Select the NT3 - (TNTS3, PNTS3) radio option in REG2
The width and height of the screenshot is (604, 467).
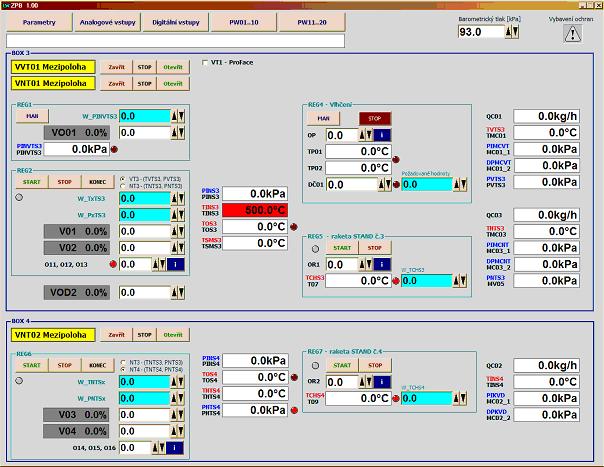coord(123,186)
